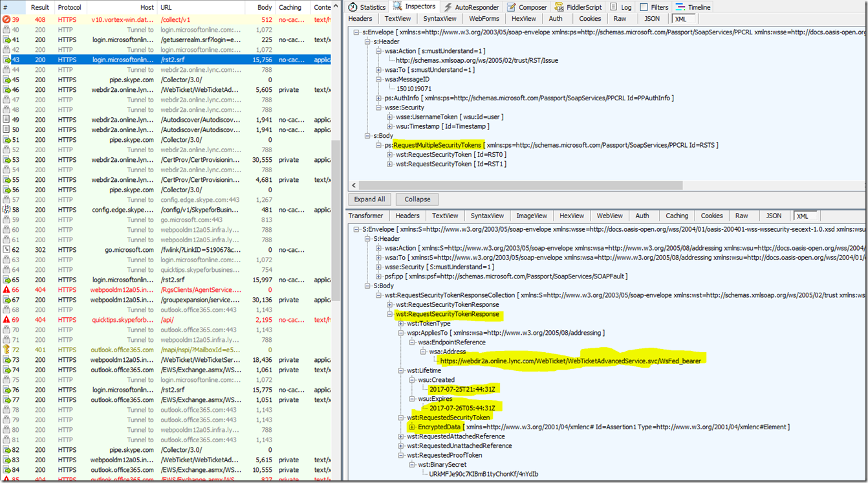Viewport: 868px width, 483px height.
Task: Click the redirect icon of session 62
Action: point(6,250)
